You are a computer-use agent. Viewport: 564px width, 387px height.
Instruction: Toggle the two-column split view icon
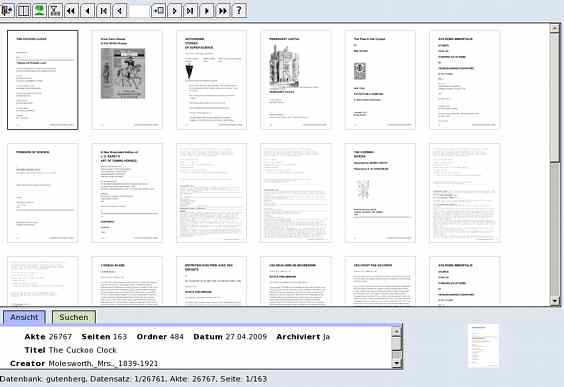click(23, 10)
